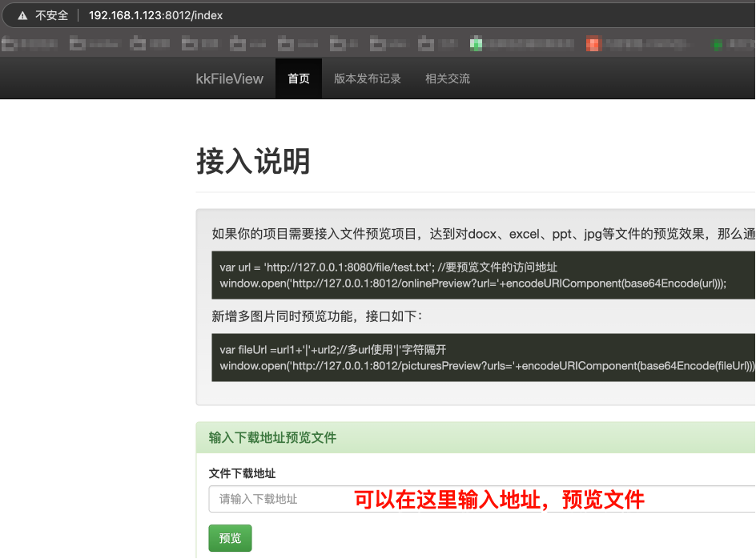Open the 版本发布记录 tab

368,78
